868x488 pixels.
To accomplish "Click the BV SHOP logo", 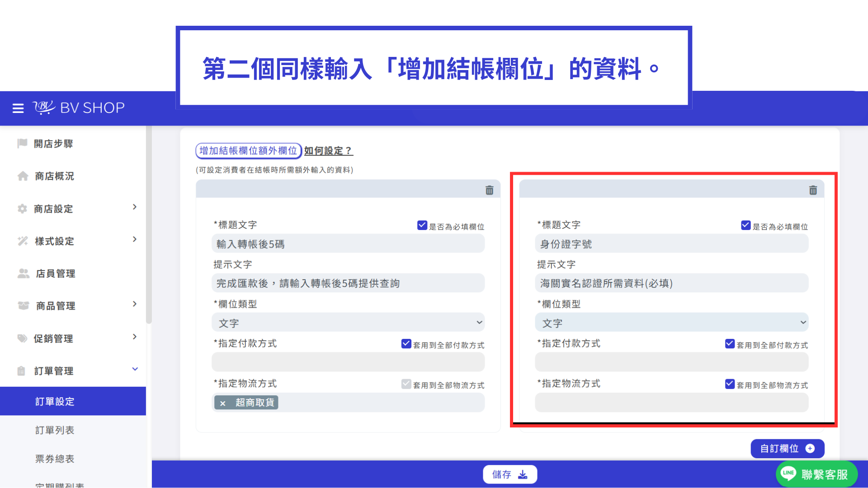I will pyautogui.click(x=79, y=108).
